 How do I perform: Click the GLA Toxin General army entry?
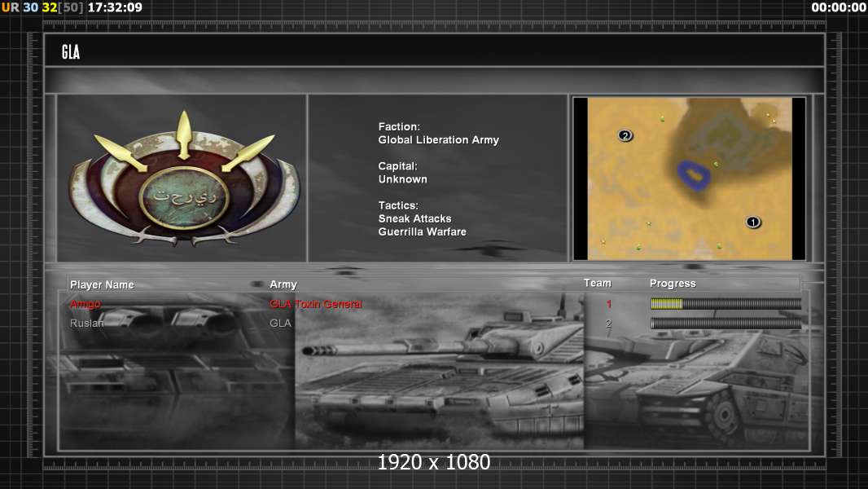click(x=316, y=304)
